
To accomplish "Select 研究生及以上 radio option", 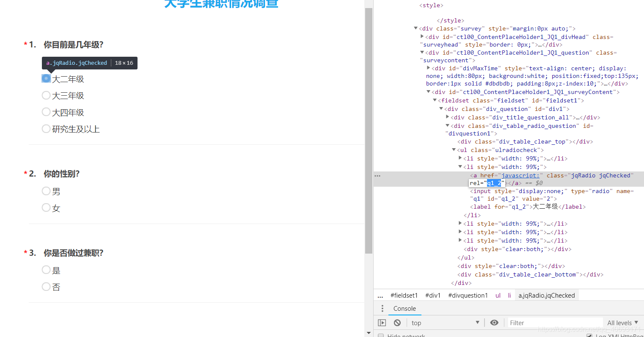I will click(46, 128).
